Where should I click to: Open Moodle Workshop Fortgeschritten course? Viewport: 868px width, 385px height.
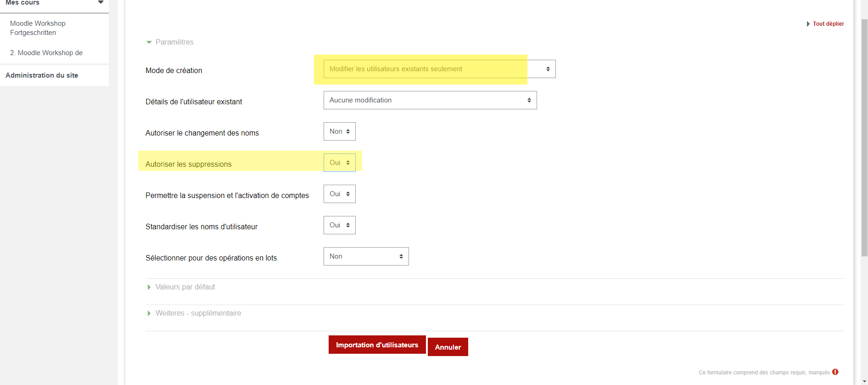pyautogui.click(x=38, y=28)
